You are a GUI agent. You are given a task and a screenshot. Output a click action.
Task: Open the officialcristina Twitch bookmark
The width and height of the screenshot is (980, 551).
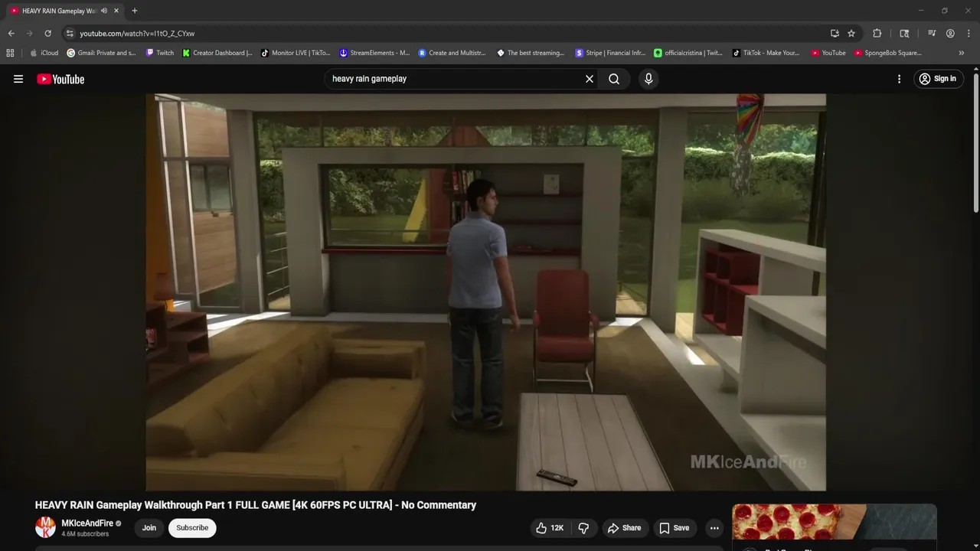pos(688,53)
